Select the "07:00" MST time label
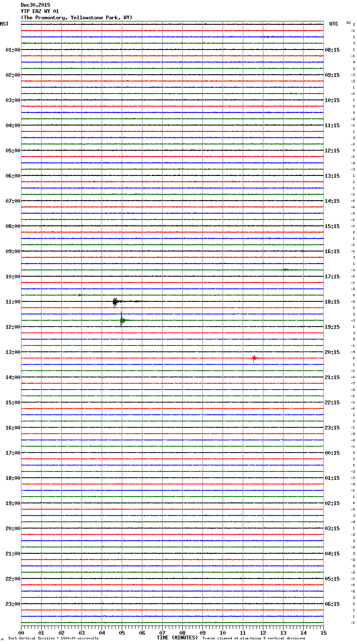 pos(13,201)
